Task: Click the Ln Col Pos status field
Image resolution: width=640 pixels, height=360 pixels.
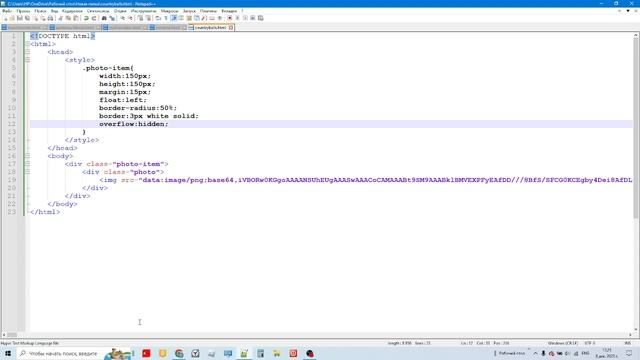Action: (484, 343)
